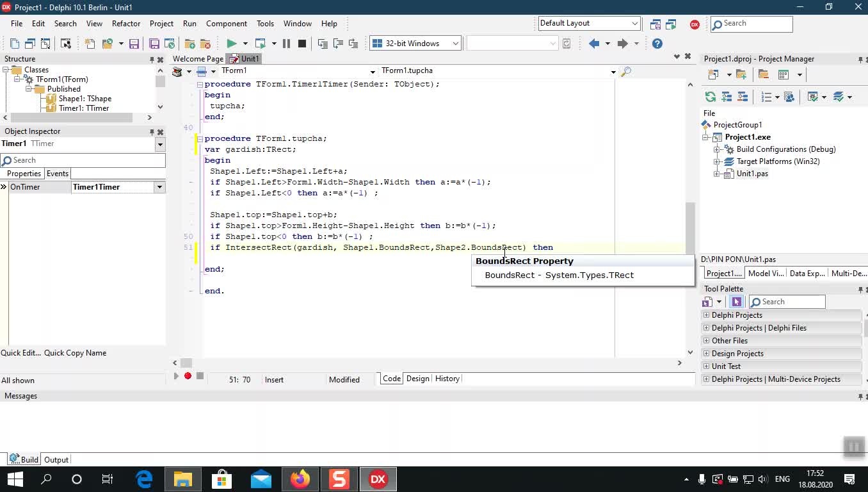Open the Project menu

pos(161,24)
